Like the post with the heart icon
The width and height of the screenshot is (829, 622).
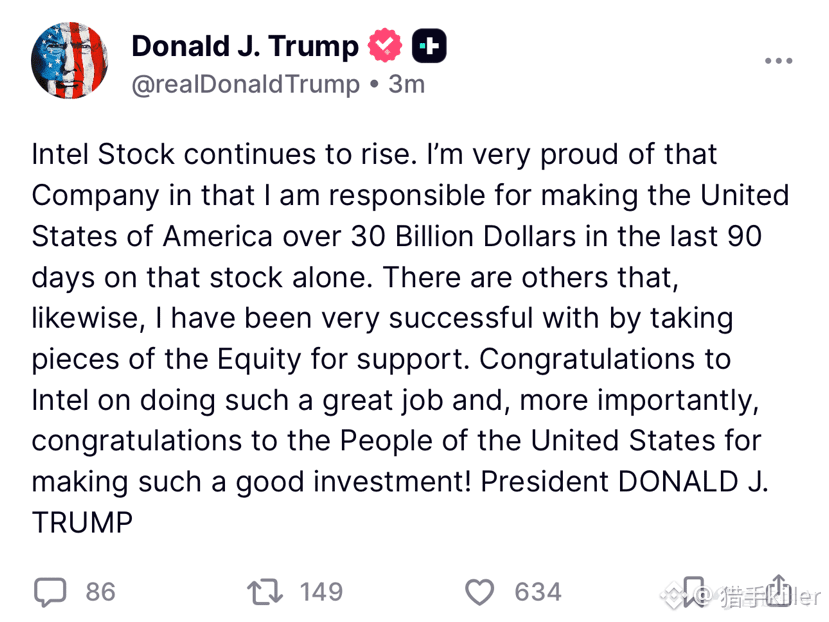click(480, 592)
